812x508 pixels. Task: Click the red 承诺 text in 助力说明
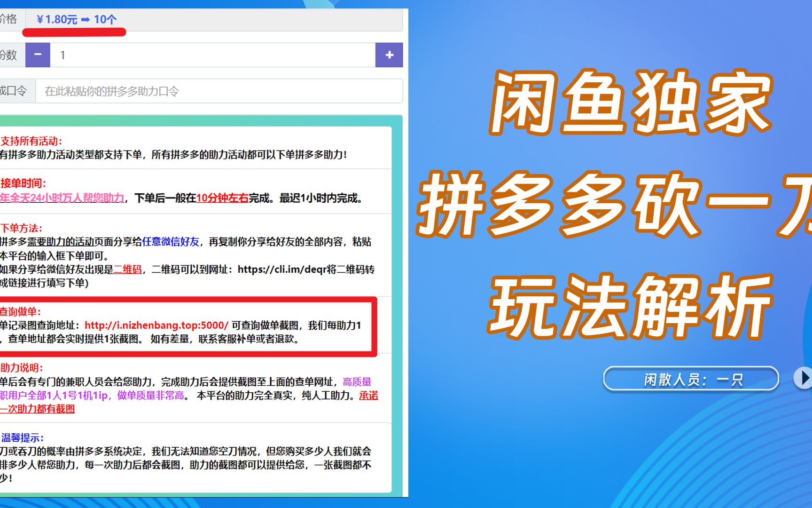click(x=368, y=396)
